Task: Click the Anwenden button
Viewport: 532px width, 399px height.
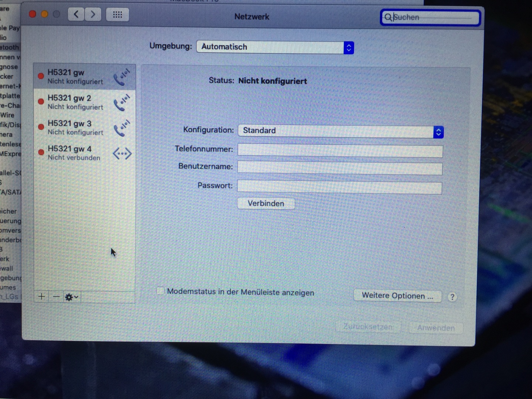Action: click(x=436, y=328)
